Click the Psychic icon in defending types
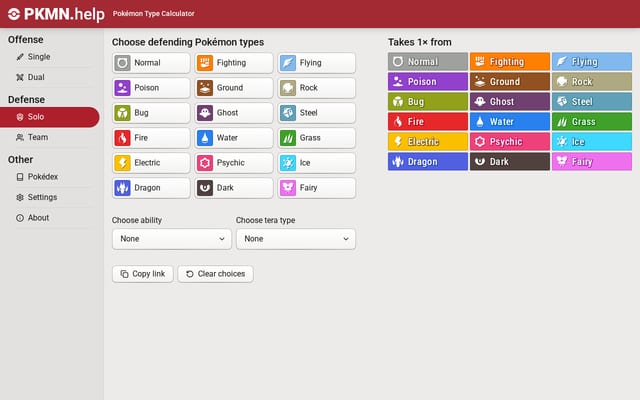Viewport: 640px width, 400px height. (205, 163)
